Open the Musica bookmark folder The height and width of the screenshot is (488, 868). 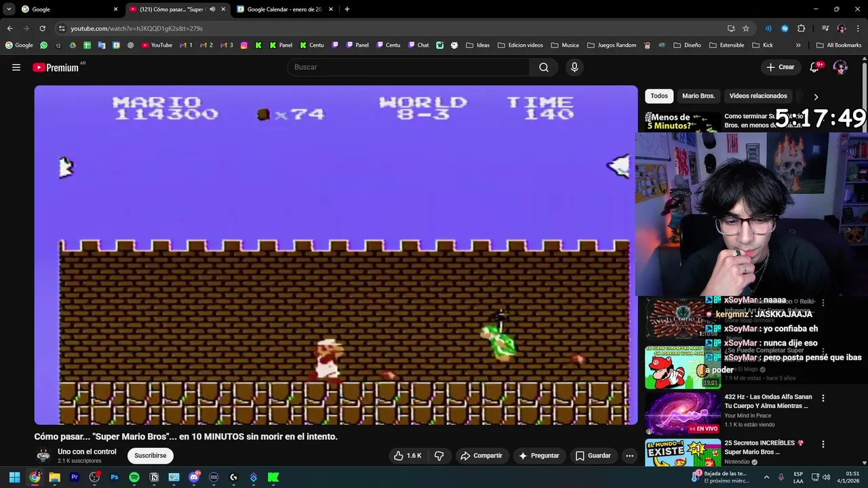point(565,45)
